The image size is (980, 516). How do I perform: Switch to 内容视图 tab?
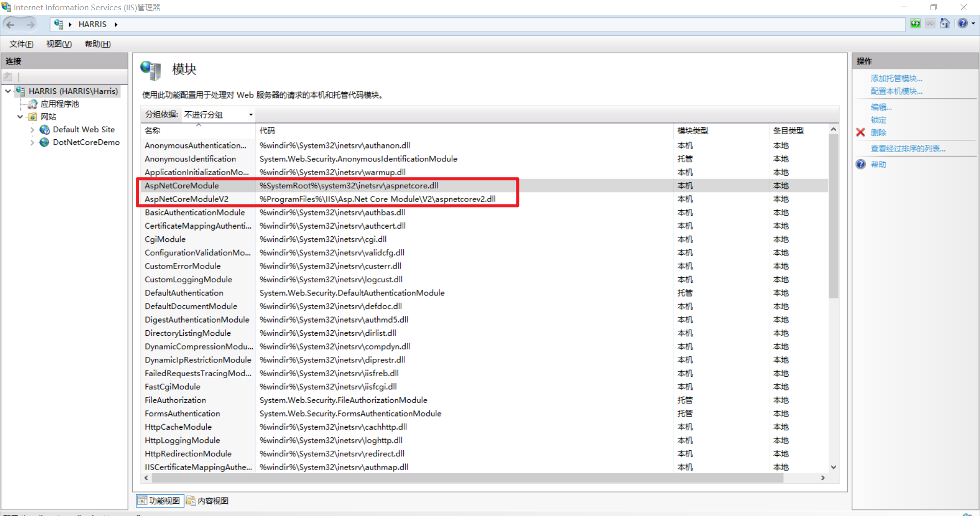207,501
